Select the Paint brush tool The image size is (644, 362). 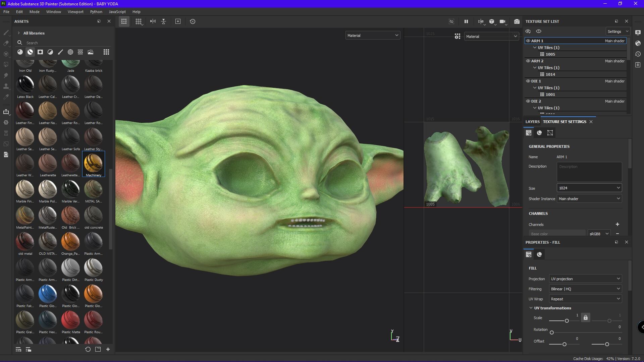[6, 33]
